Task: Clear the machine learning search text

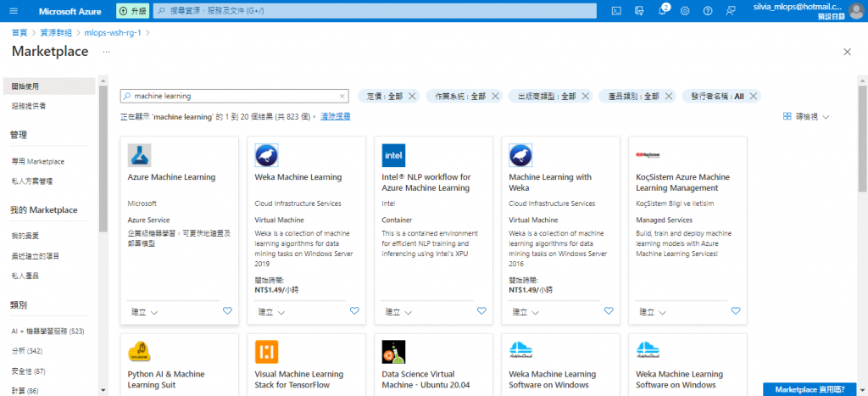Action: click(342, 97)
